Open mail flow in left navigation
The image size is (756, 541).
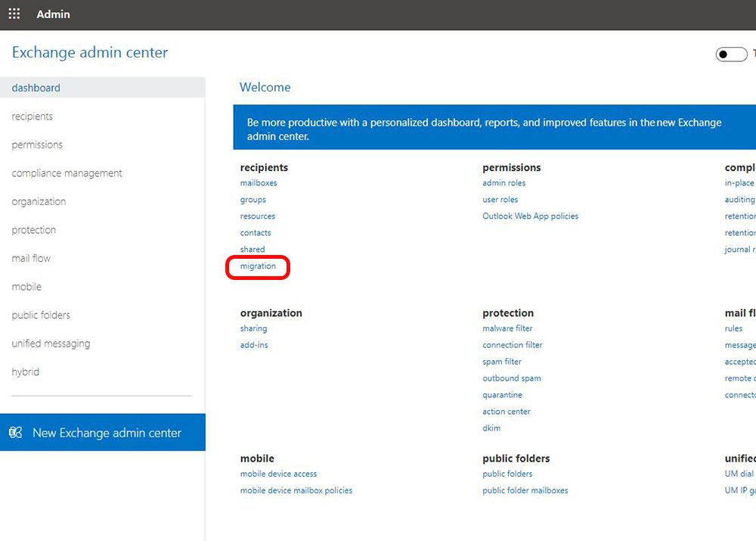(x=31, y=258)
